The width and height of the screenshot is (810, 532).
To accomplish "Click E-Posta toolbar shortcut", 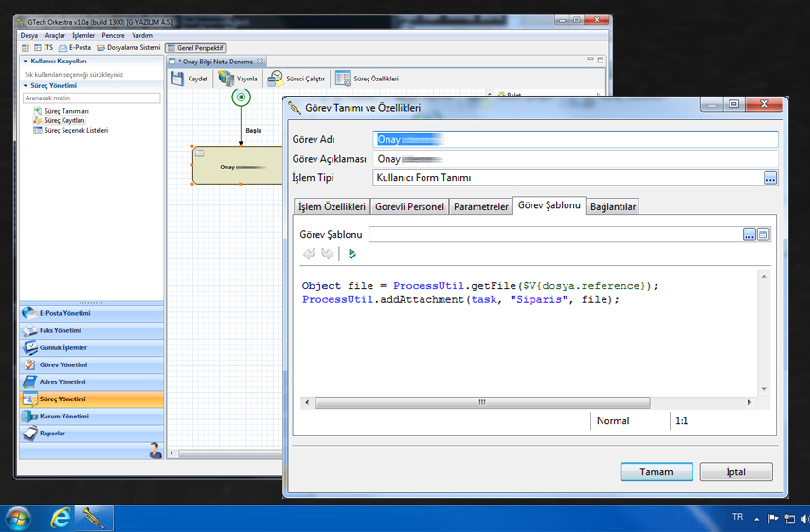I will tap(75, 48).
